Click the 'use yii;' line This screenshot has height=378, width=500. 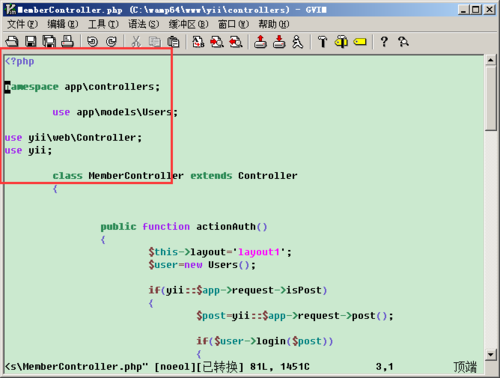28,150
